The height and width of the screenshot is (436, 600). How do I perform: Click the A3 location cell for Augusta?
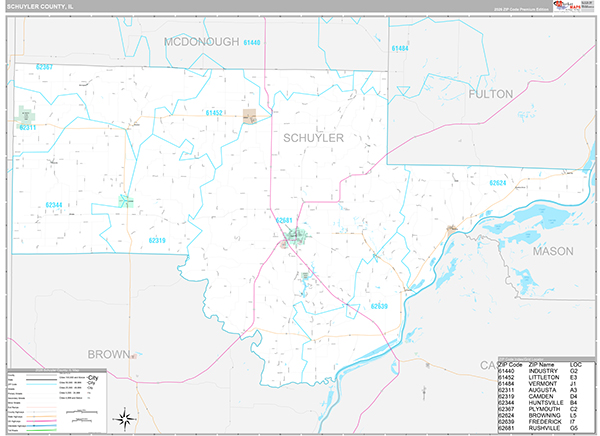[x=573, y=390]
